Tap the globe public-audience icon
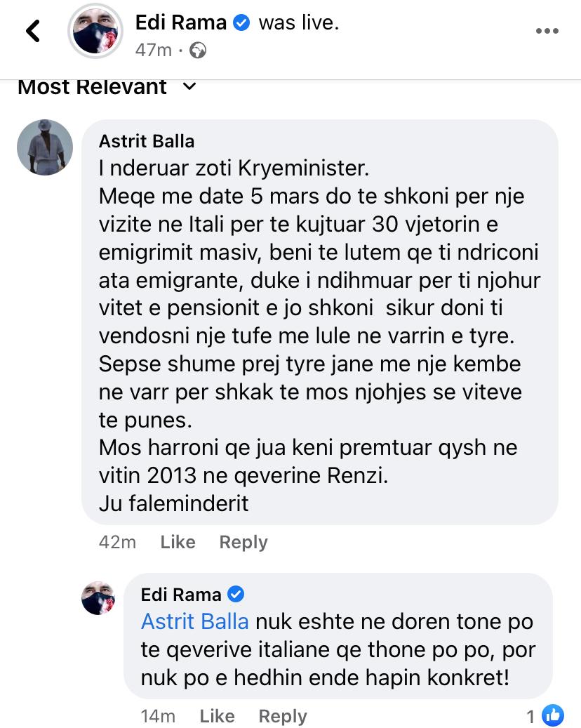Viewport: 581px width, 728px height. [198, 51]
